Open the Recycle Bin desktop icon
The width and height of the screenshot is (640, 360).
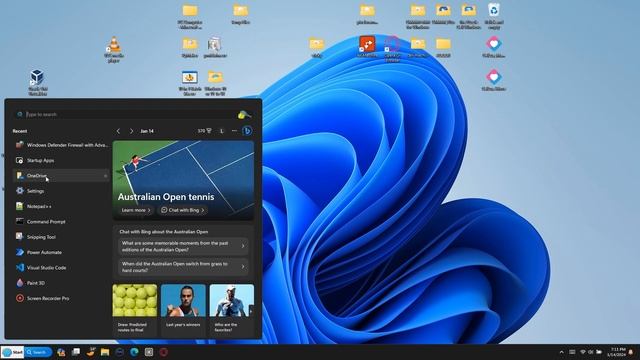point(493,16)
